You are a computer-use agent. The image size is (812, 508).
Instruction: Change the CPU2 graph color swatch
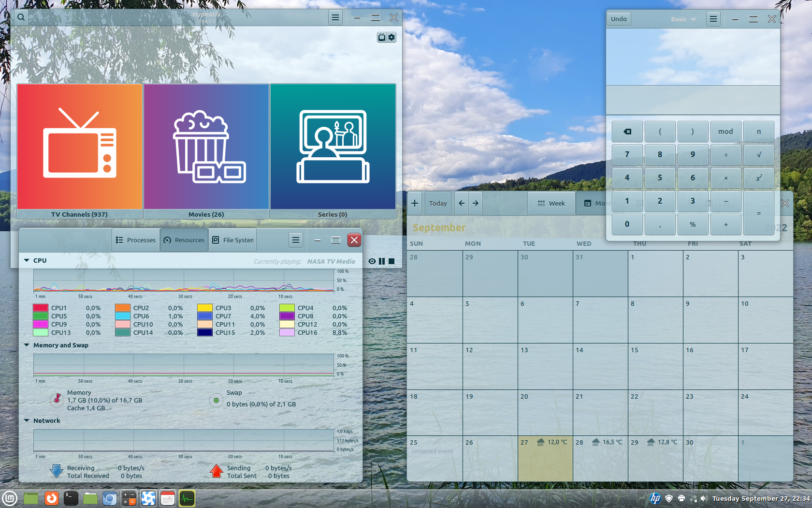tap(123, 308)
